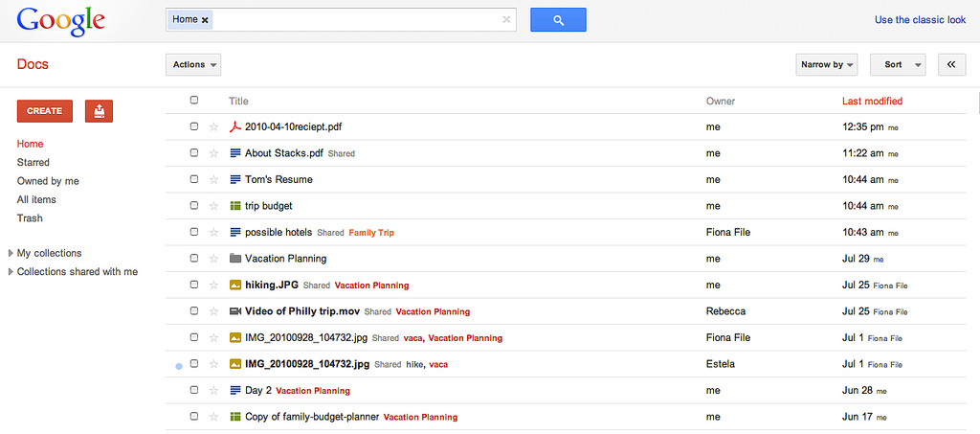Viewport: 980px width, 434px height.
Task: Click the document icon beside About Stacks.pdf
Action: (235, 153)
